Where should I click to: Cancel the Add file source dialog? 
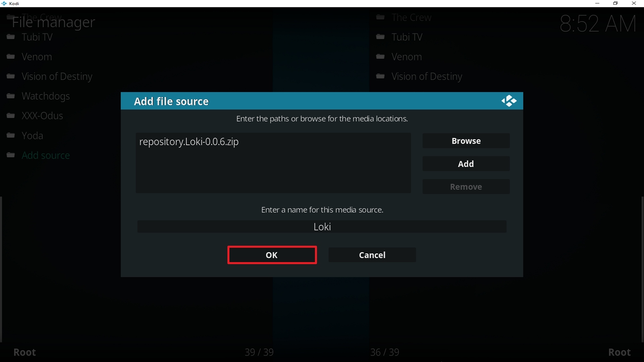point(372,255)
